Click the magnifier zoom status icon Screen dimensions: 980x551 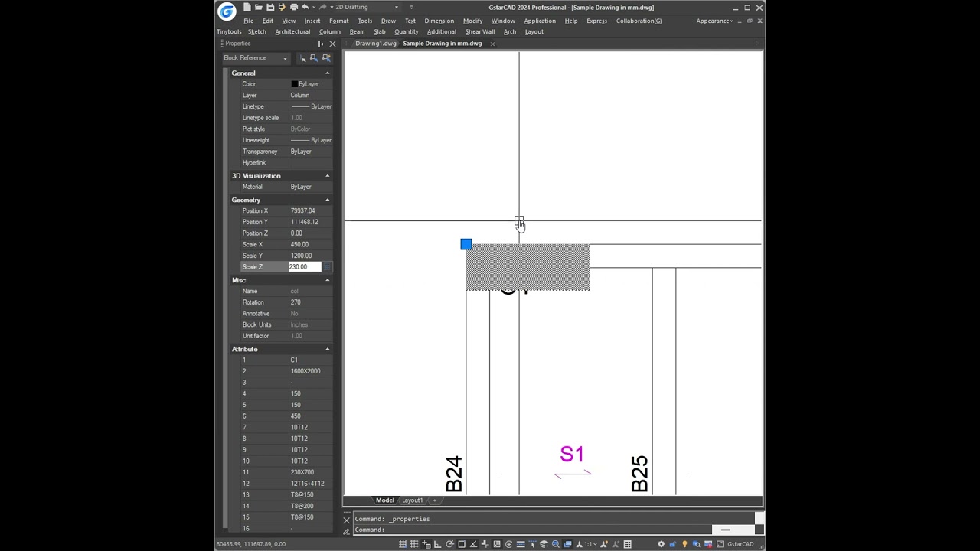[555, 544]
